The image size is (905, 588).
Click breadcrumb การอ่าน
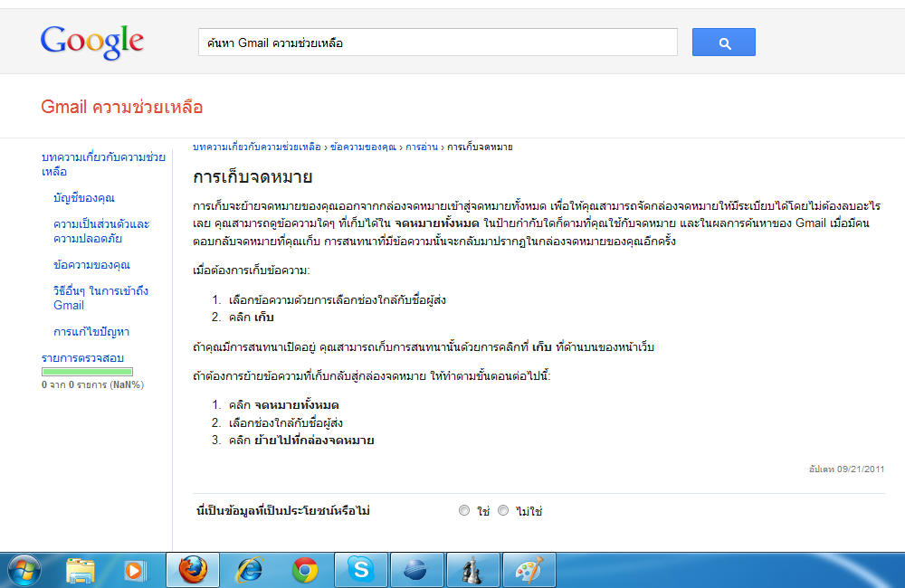[x=422, y=147]
